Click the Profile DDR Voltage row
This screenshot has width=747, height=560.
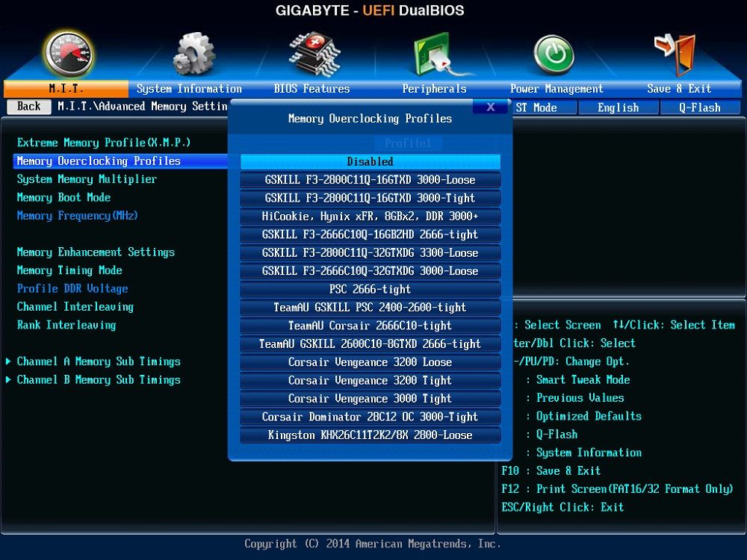[72, 288]
